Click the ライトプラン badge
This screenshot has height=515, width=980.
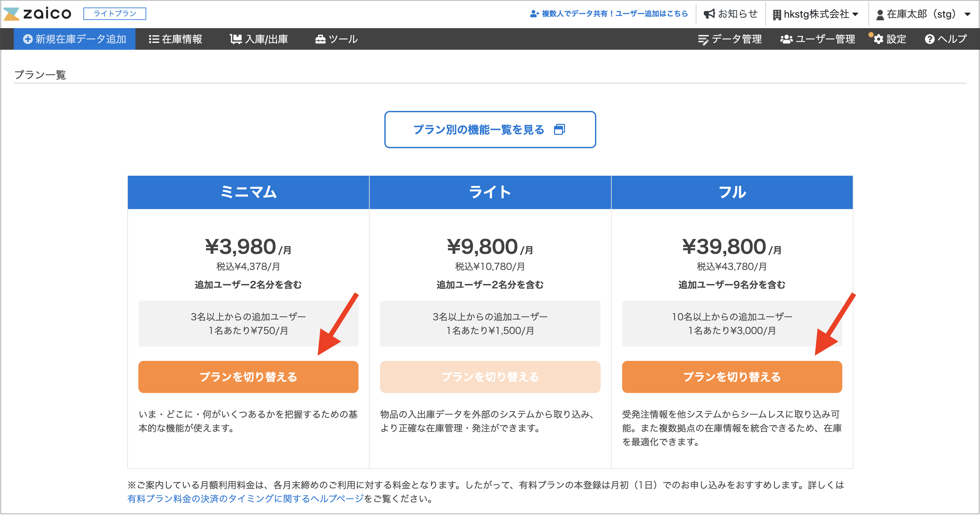coord(114,14)
